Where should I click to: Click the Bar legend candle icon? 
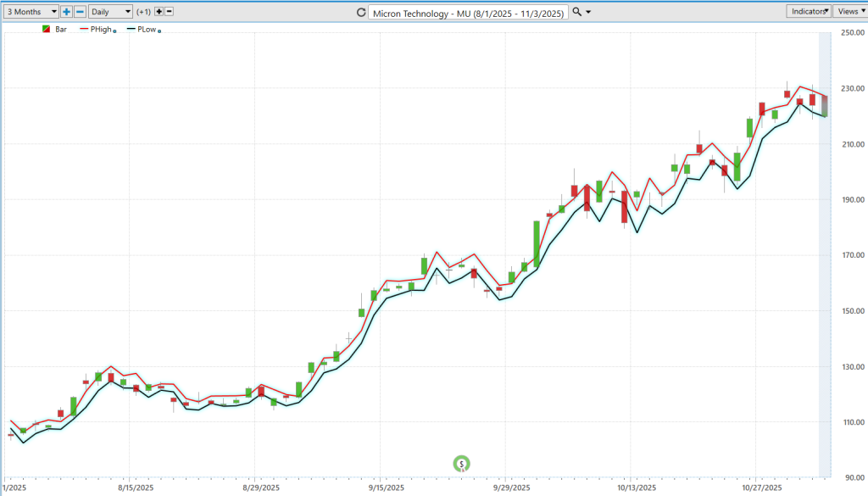point(46,30)
